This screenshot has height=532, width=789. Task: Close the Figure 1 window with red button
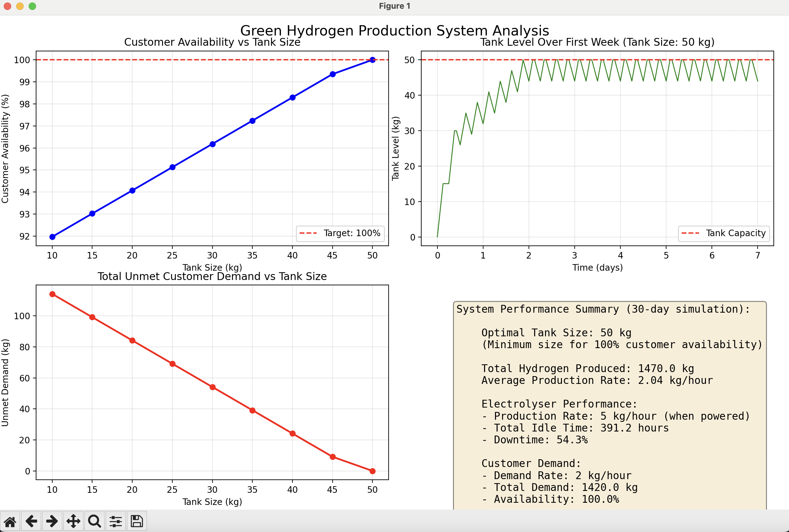click(x=7, y=6)
